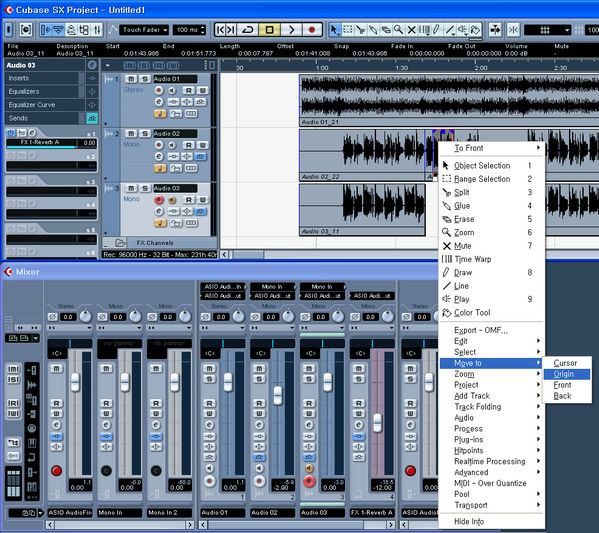The width and height of the screenshot is (599, 533).
Task: Go to previous marker in transport
Action: pos(220,30)
